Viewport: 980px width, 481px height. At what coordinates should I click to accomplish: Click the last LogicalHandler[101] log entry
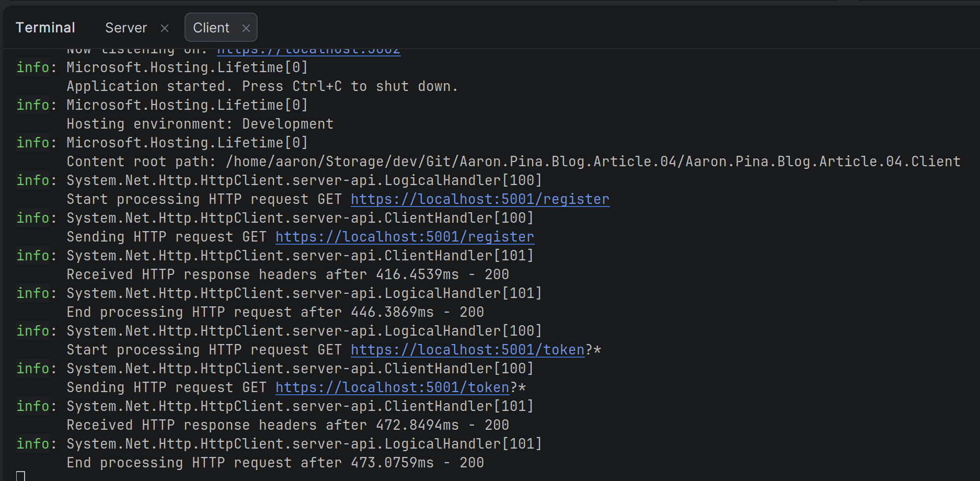coord(304,444)
